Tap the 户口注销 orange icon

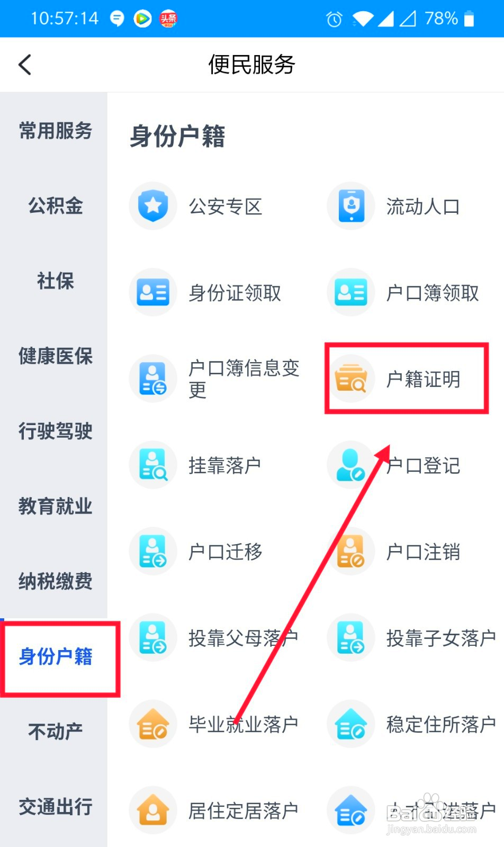point(351,551)
